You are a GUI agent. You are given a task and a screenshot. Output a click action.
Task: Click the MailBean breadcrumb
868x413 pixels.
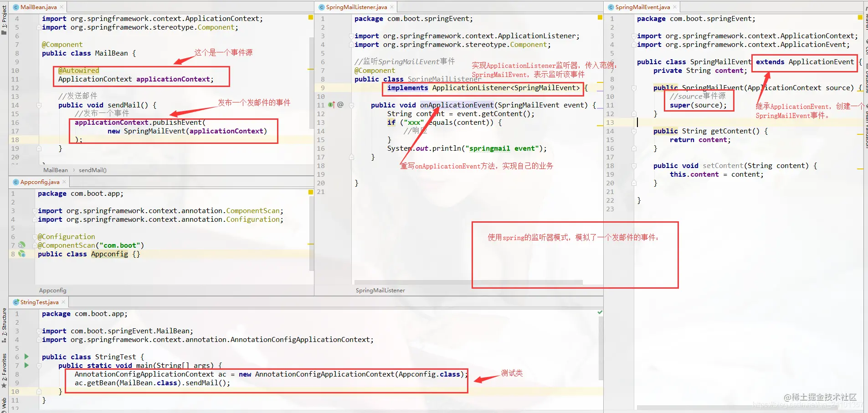[56, 170]
